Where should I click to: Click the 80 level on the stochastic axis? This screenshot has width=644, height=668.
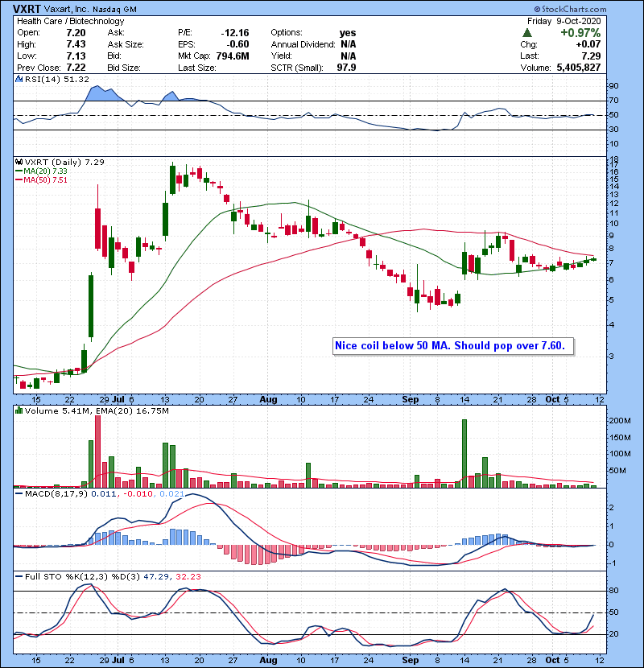point(613,591)
